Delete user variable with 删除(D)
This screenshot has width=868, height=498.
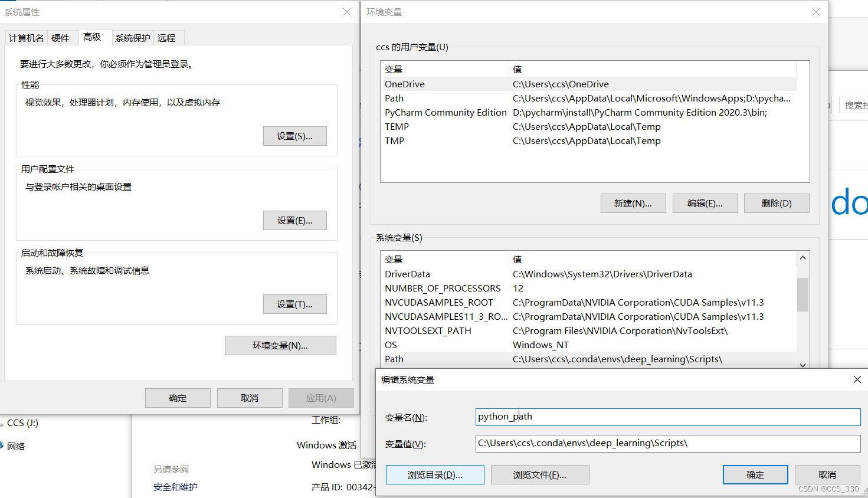point(777,204)
